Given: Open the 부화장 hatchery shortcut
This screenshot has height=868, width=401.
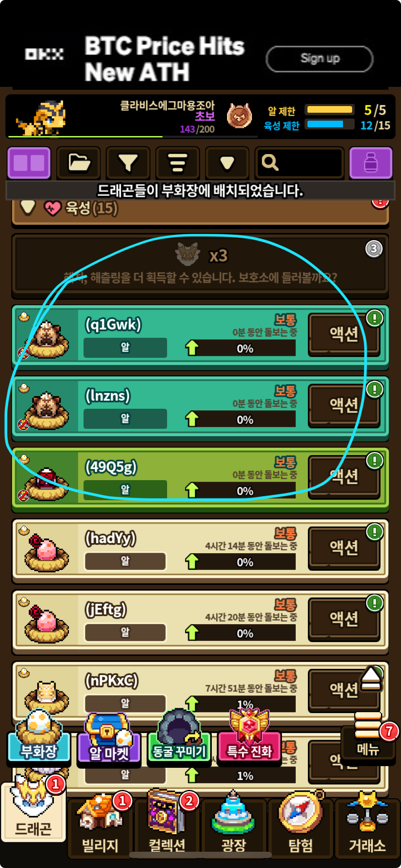Looking at the screenshot, I should (38, 739).
